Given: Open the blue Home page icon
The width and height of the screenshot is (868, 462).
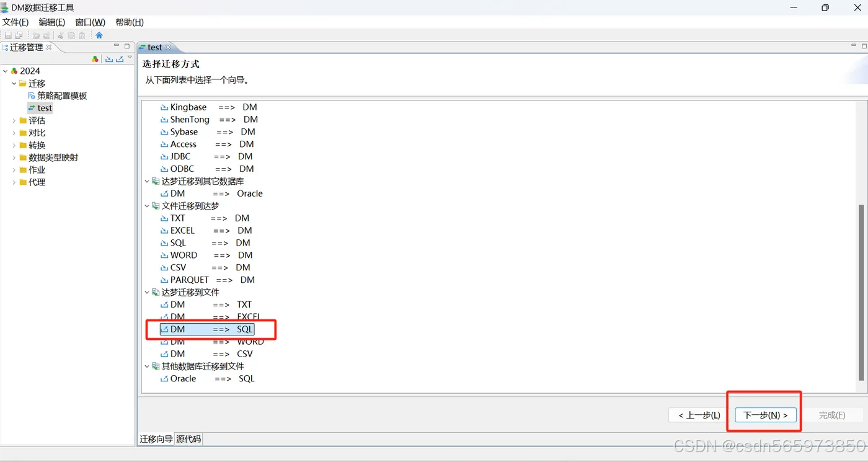Looking at the screenshot, I should click(x=99, y=35).
